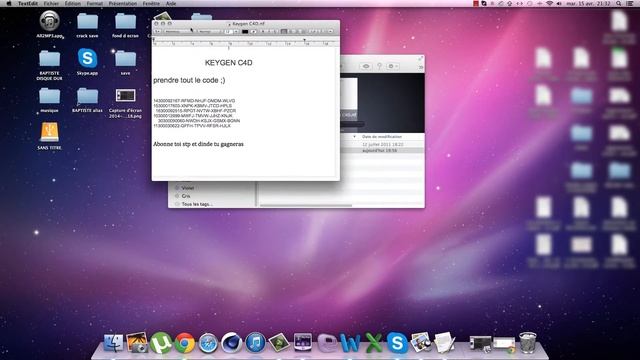Click the clock showing mar. 15 avr.
Screen dimensions: 640x360
click(588, 3)
